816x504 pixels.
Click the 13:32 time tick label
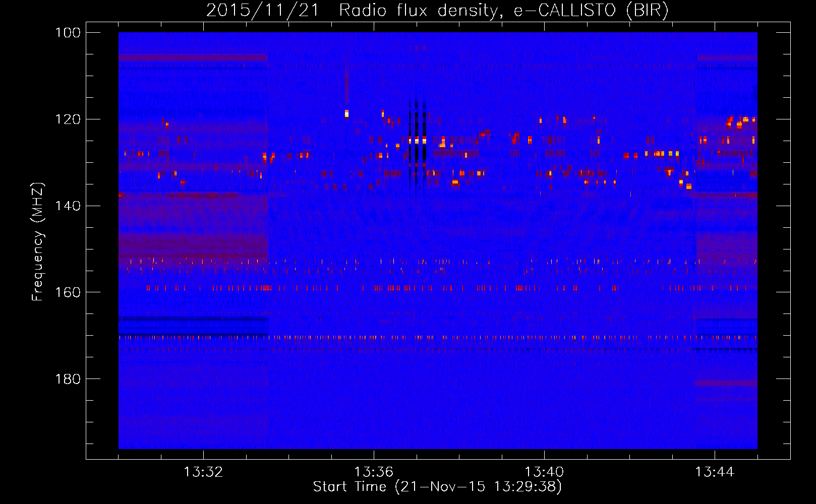pyautogui.click(x=203, y=472)
